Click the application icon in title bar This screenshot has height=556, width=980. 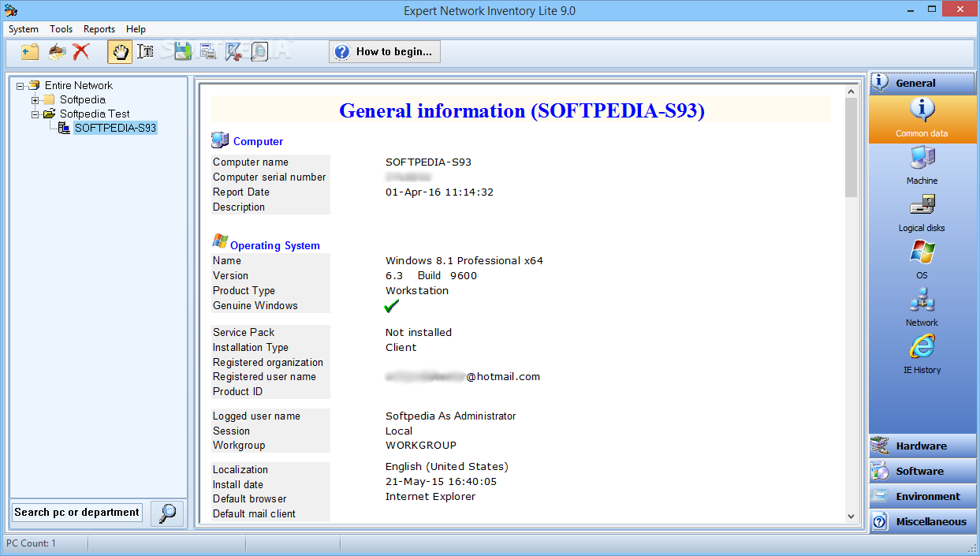(10, 10)
